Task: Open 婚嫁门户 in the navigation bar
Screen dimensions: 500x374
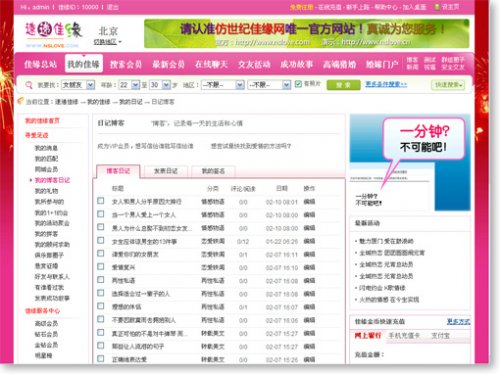Action: 382,64
